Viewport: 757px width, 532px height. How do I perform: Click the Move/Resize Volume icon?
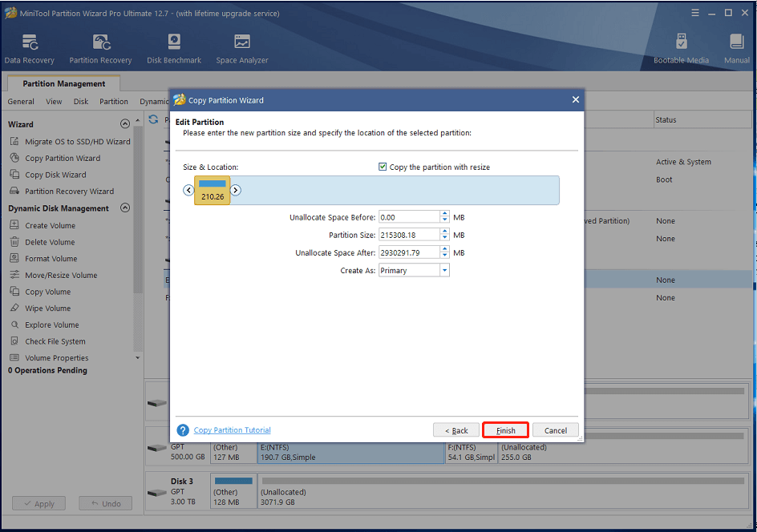14,275
